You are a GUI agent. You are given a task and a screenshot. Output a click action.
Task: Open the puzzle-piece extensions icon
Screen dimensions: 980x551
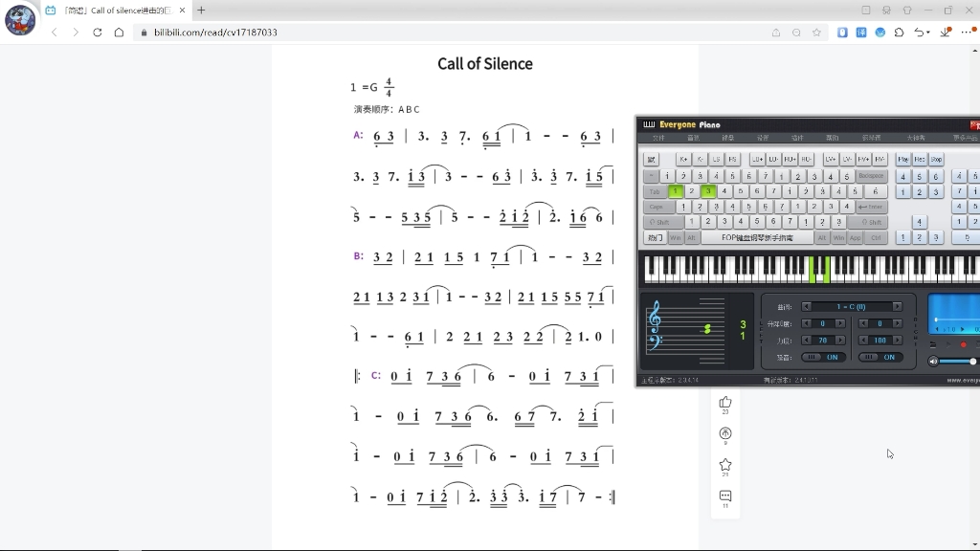(x=899, y=33)
